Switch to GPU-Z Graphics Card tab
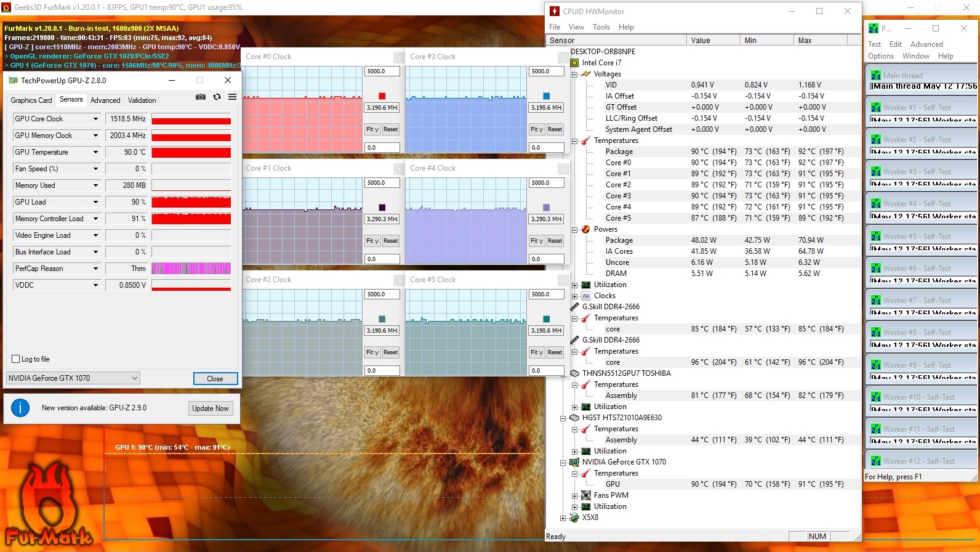 click(x=31, y=100)
